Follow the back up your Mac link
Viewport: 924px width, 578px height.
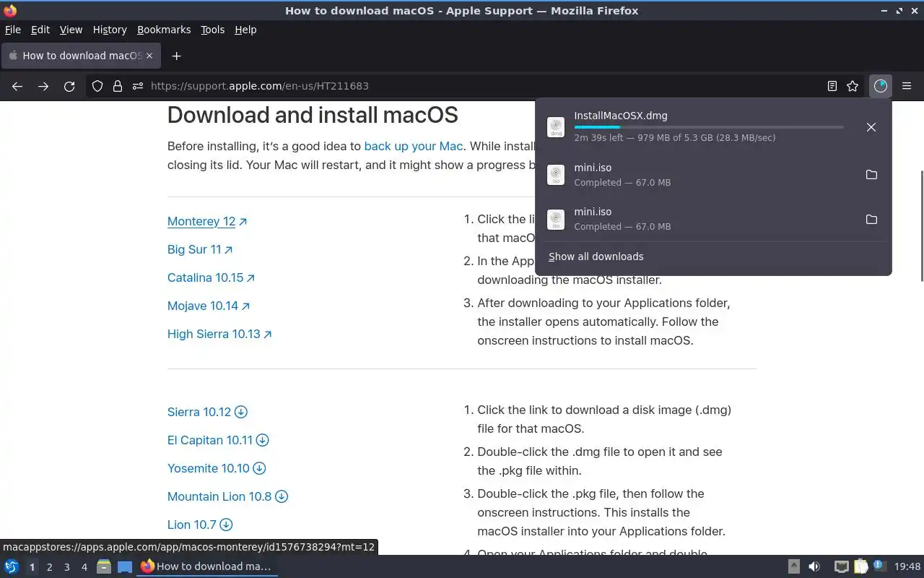point(414,146)
